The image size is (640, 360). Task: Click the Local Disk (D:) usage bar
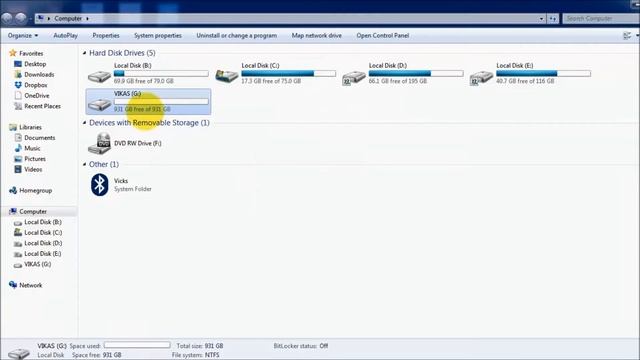(x=416, y=73)
